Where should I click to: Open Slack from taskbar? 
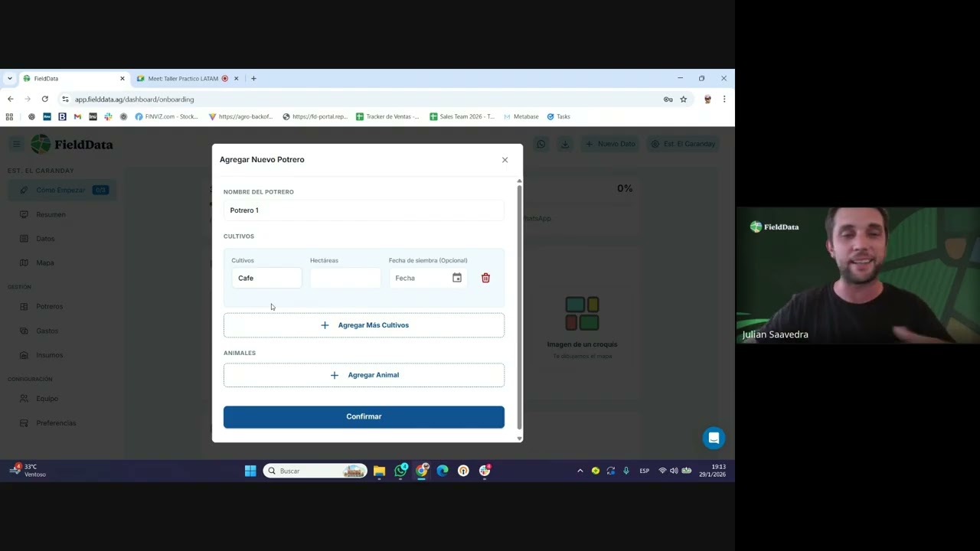(x=485, y=471)
